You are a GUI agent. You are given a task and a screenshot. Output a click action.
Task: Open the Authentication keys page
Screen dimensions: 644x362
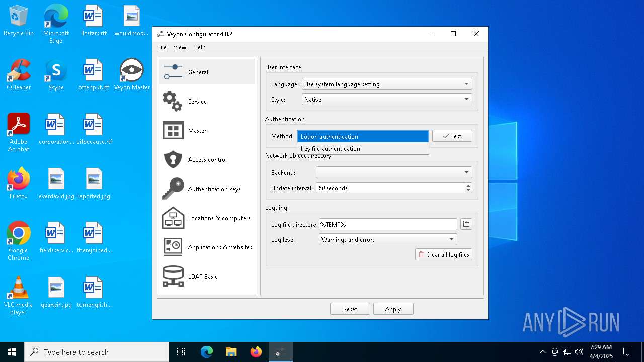coord(207,189)
